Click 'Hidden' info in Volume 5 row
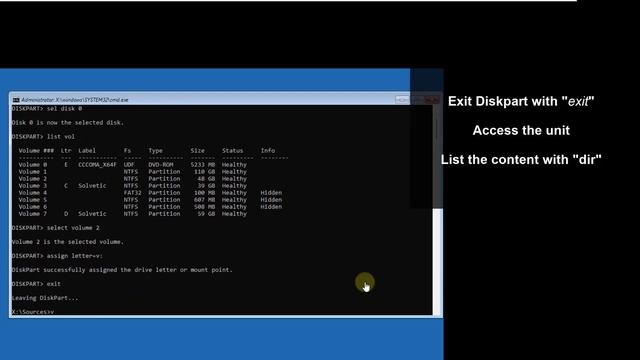 271,200
